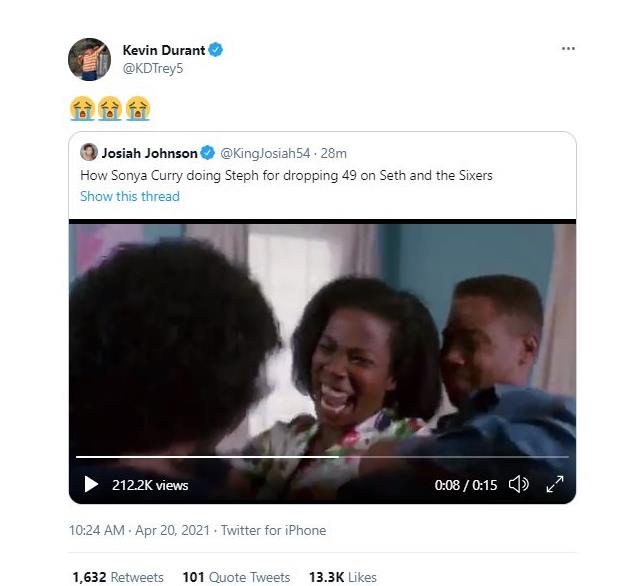Click the video frame thumbnail
630x586 pixels.
pos(322,340)
